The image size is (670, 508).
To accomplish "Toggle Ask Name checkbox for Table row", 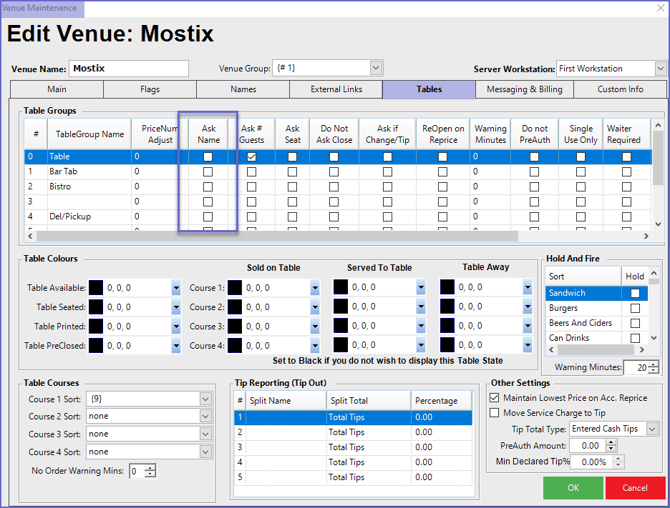I will (x=208, y=157).
